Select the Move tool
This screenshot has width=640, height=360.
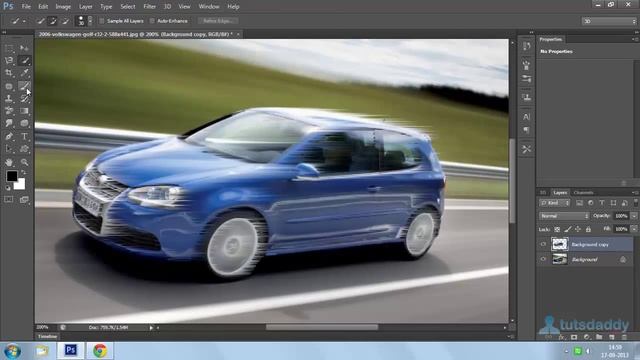point(24,49)
